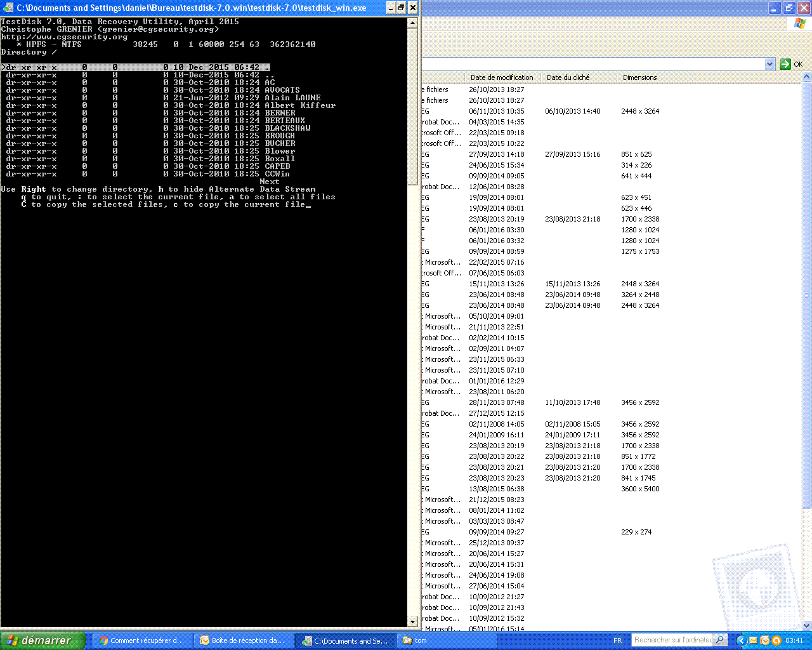Click the 'Next' label in TestDisk

pos(270,182)
